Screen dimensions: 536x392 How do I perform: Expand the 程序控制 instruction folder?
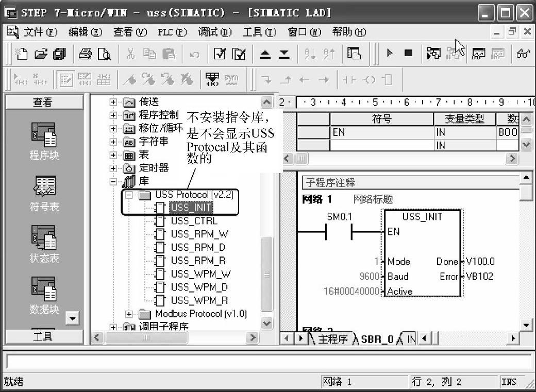pyautogui.click(x=113, y=115)
